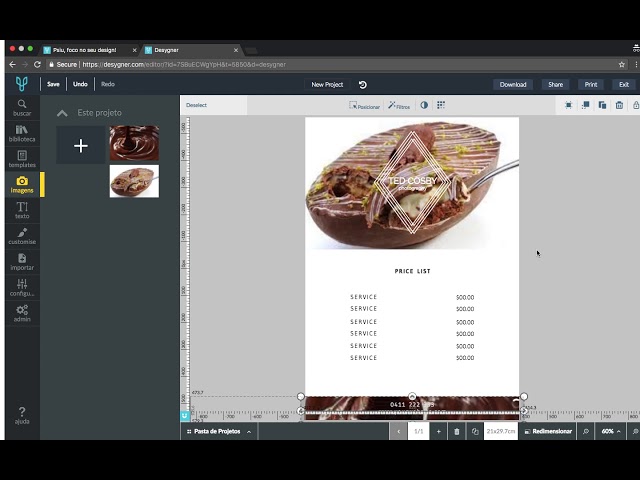Click the contrast half-circle icon
The height and width of the screenshot is (480, 640).
click(x=424, y=105)
